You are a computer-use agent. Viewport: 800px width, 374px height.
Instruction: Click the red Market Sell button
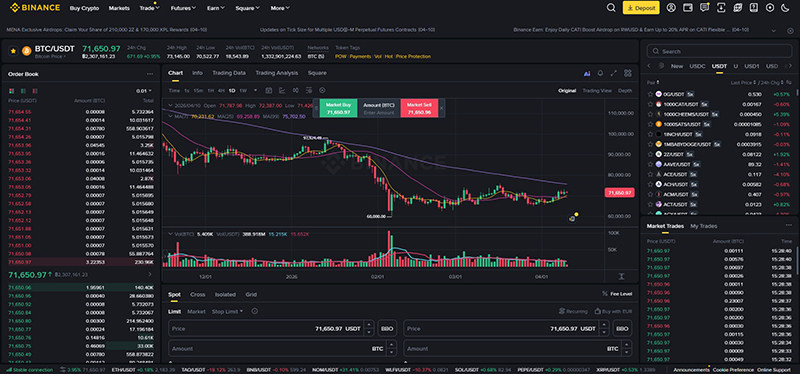419,108
